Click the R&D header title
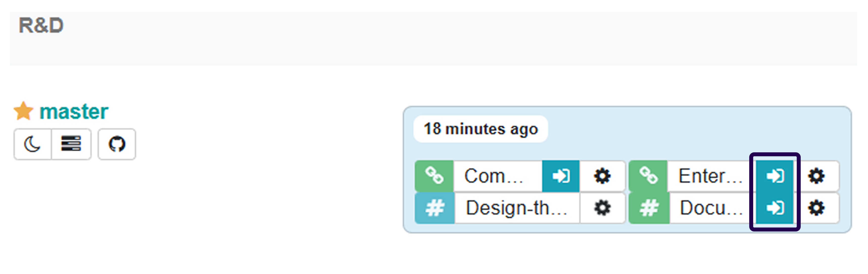This screenshot has width=868, height=274. click(x=41, y=25)
